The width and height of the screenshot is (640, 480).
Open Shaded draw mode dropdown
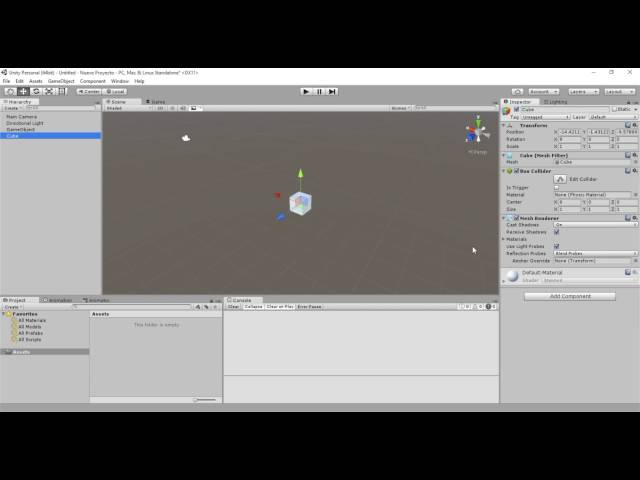pos(129,108)
